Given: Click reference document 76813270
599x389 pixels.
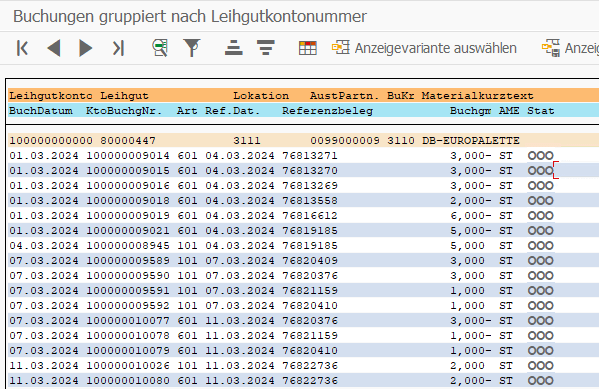Looking at the screenshot, I should coord(310,170).
